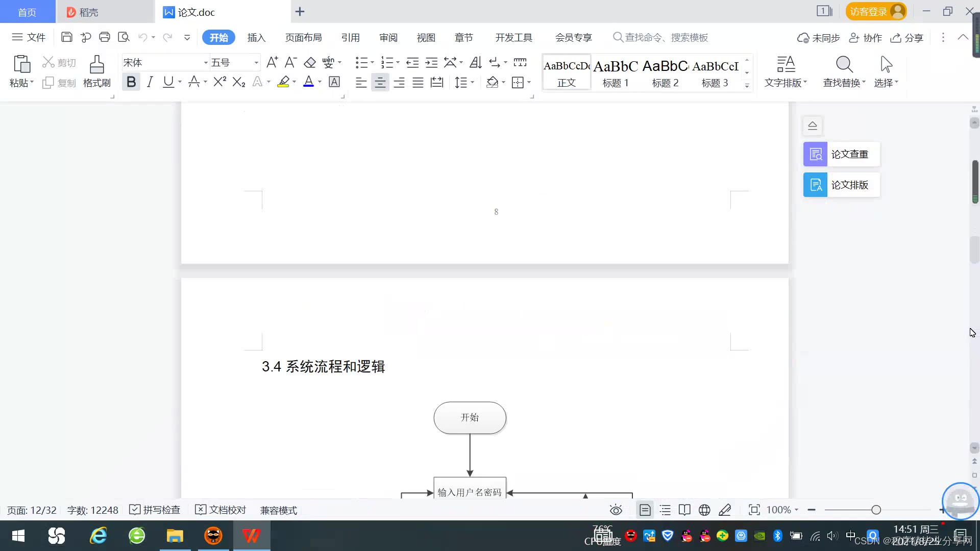Screen dimensions: 980x551
Task: Click the zoom slider handle
Action: (876, 510)
